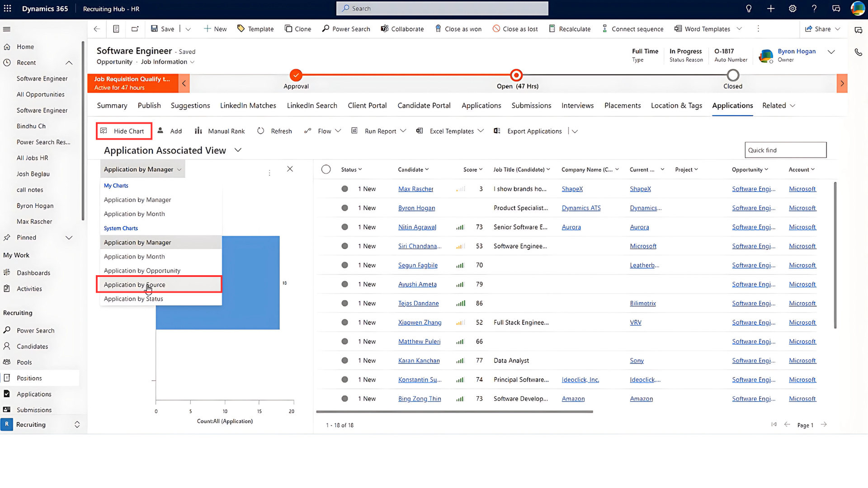
Task: Refresh the applications grid
Action: (x=274, y=131)
